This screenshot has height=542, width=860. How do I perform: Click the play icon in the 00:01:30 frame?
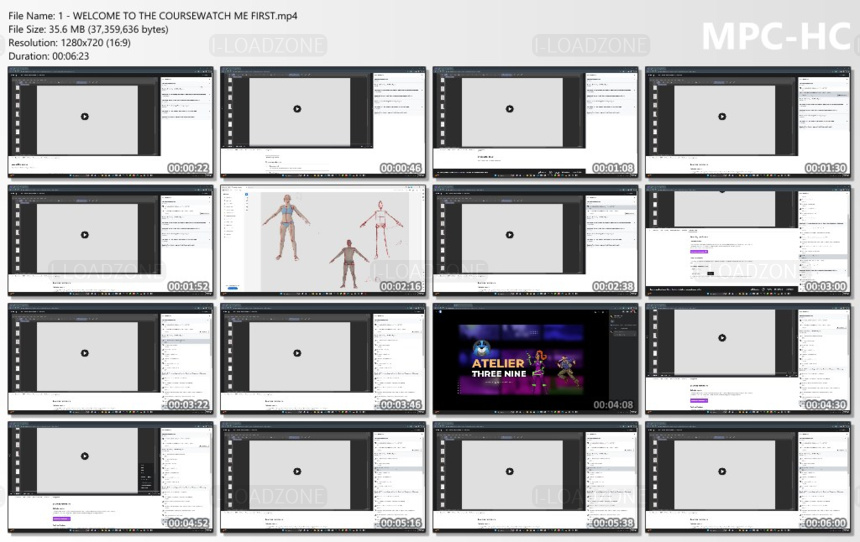[x=722, y=116]
